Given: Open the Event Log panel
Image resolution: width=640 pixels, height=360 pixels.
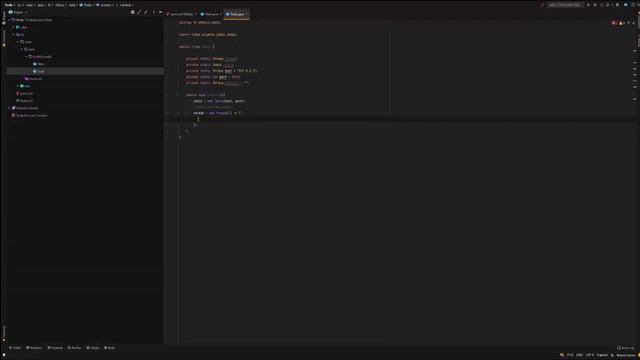Looking at the screenshot, I should coord(626,348).
